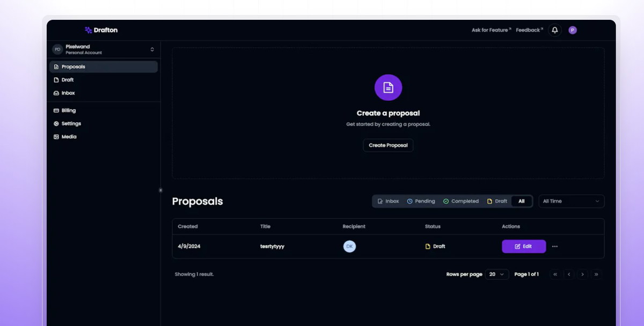This screenshot has height=326, width=644.
Task: Open Billing in the sidebar
Action: pyautogui.click(x=68, y=110)
